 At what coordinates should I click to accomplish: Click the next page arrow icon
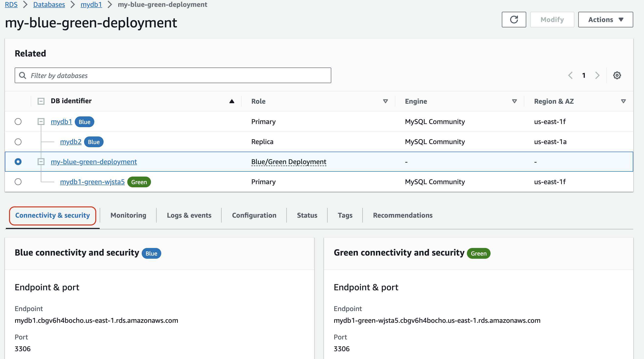[x=597, y=75]
